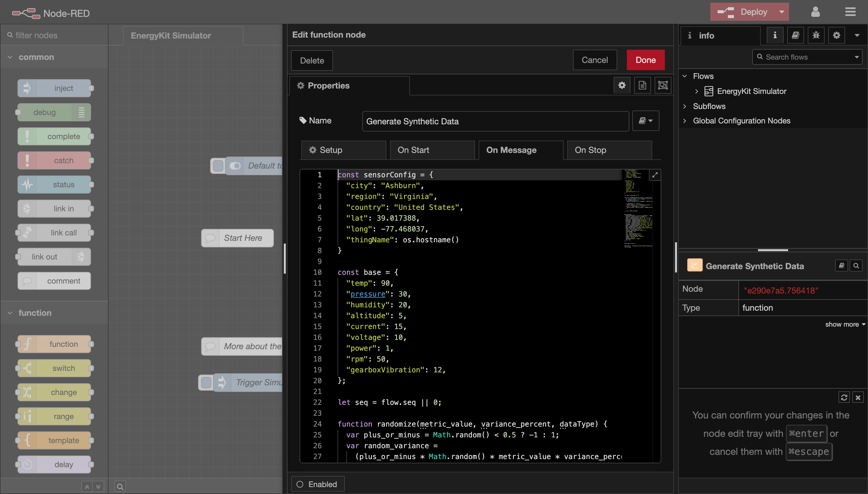Open configuration nodes gear tab in sidebar

pos(836,35)
